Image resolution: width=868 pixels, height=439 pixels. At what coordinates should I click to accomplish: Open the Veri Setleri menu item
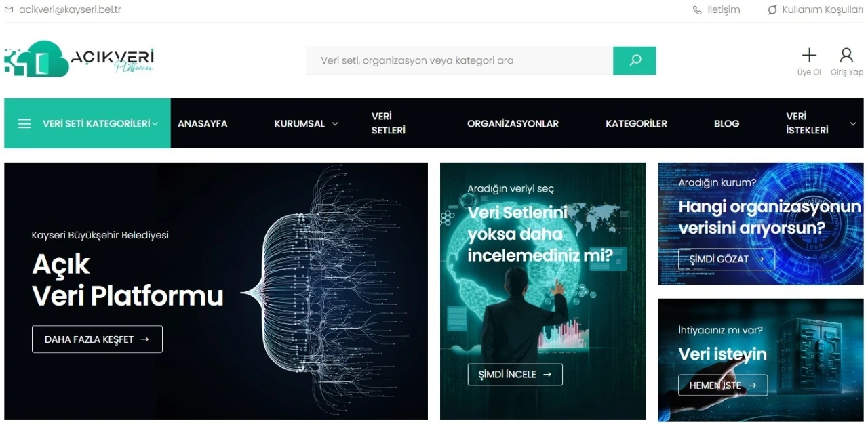(x=389, y=123)
